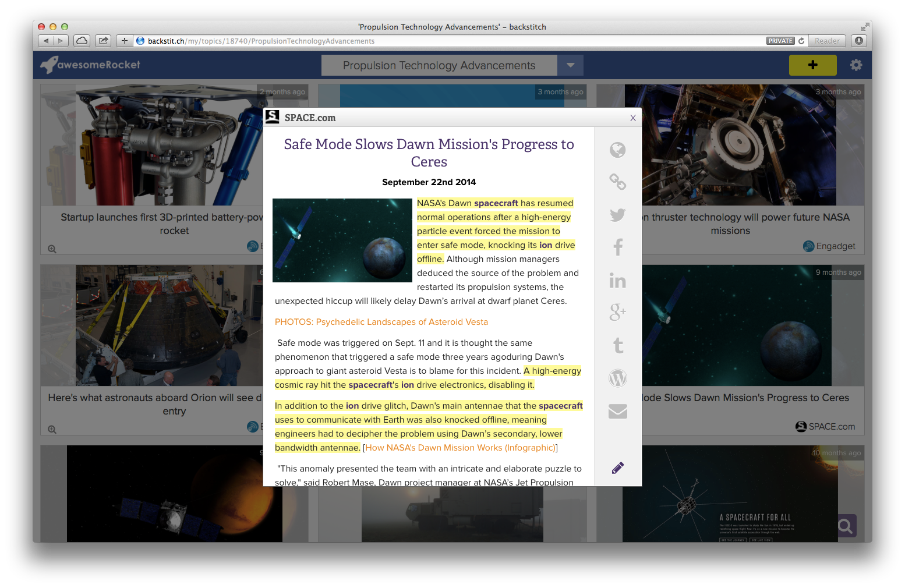Click the yellow plus add button
This screenshot has height=588, width=905.
(x=812, y=65)
